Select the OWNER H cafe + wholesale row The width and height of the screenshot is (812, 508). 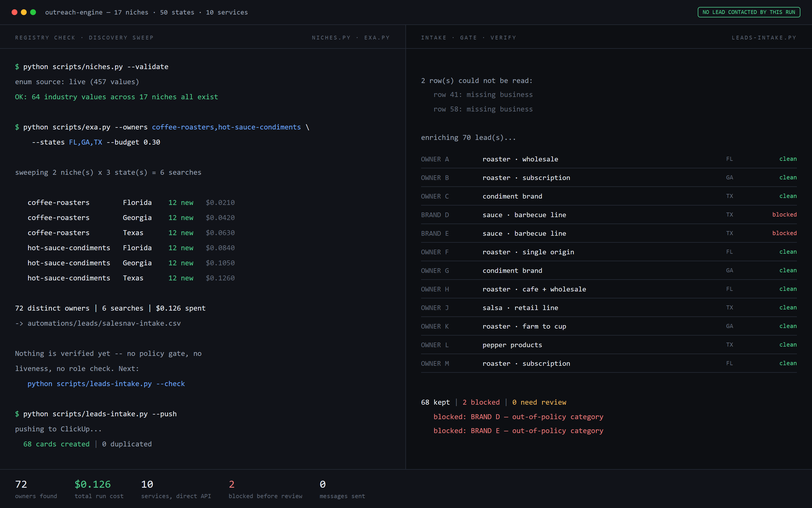(609, 289)
